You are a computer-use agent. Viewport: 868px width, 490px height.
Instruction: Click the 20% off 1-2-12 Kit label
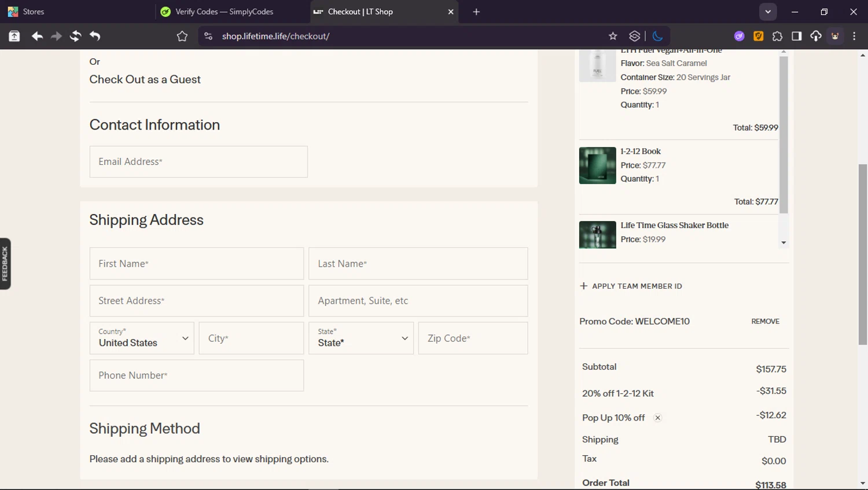617,393
